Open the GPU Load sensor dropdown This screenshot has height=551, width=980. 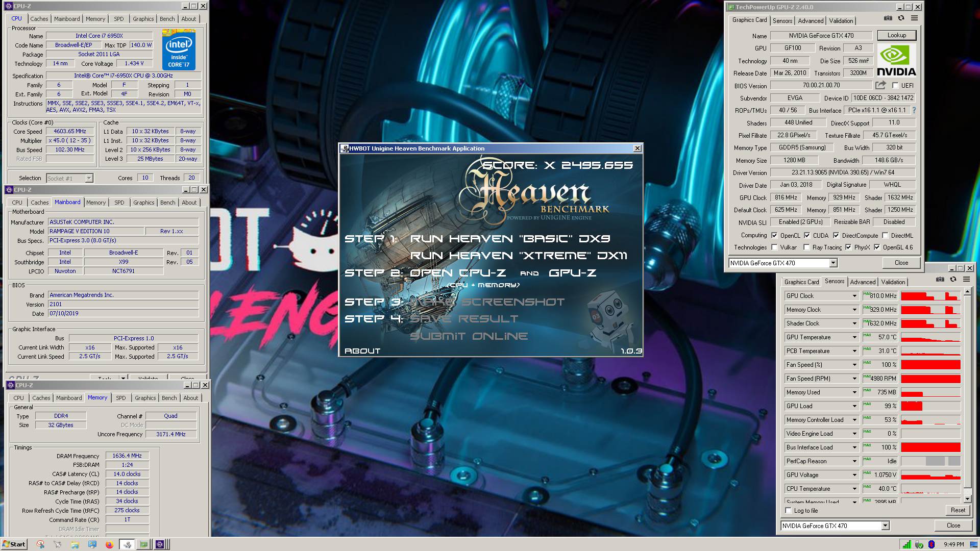854,406
